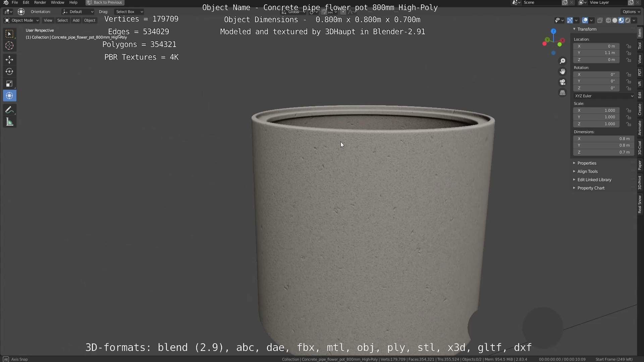Switch to wireframe viewport shading
The height and width of the screenshot is (362, 644).
pos(608,20)
